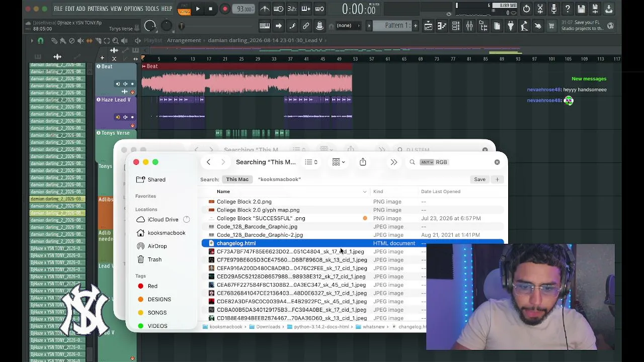
Task: Enable typing keyboard to piano icon
Action: click(265, 26)
